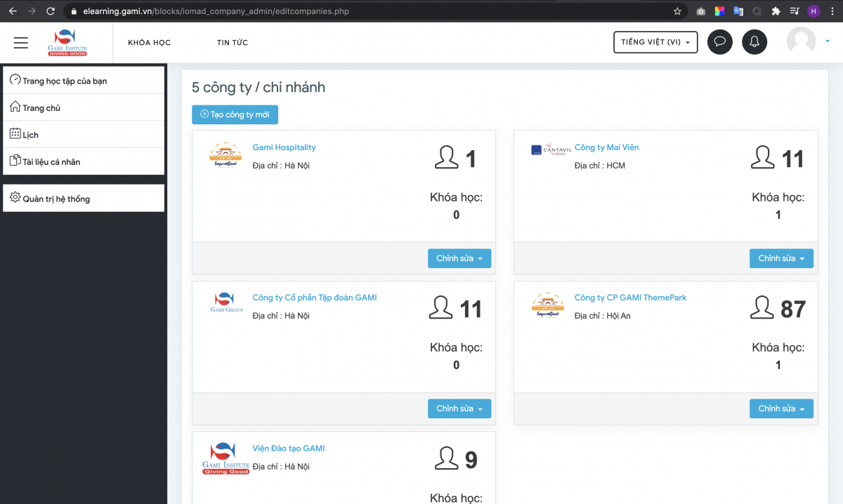
Task: Open the Công ty Mai Viên link
Action: click(x=607, y=147)
